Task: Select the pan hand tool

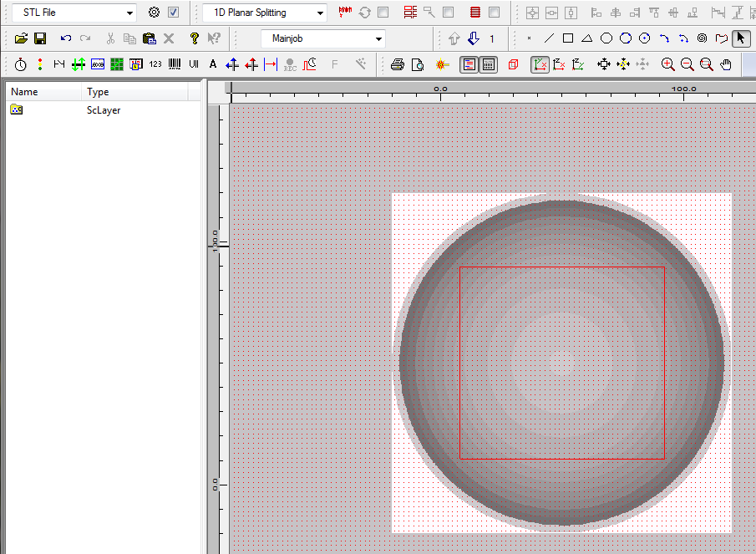Action: 726,64
